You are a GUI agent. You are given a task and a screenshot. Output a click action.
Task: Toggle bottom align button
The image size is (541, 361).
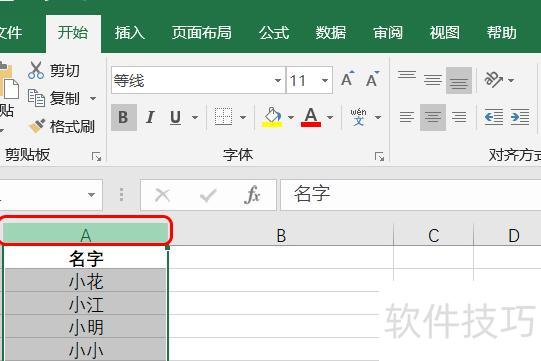tap(459, 81)
